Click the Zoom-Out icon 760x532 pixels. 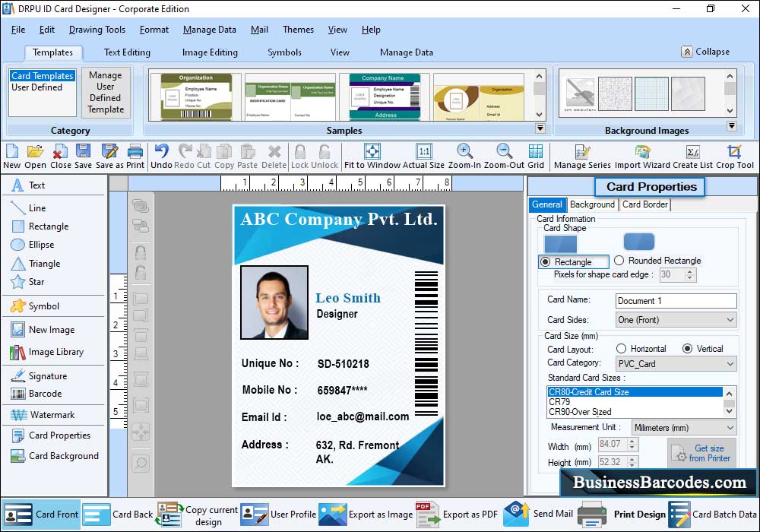click(504, 151)
